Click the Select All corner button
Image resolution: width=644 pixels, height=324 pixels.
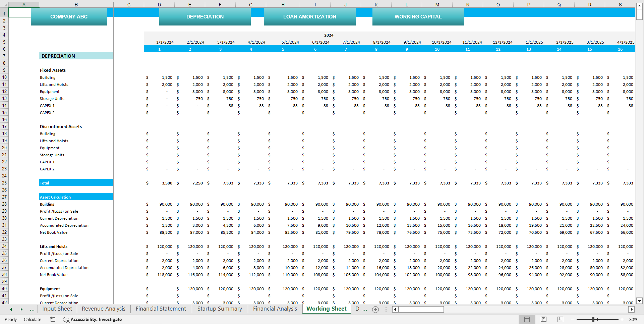coord(4,4)
